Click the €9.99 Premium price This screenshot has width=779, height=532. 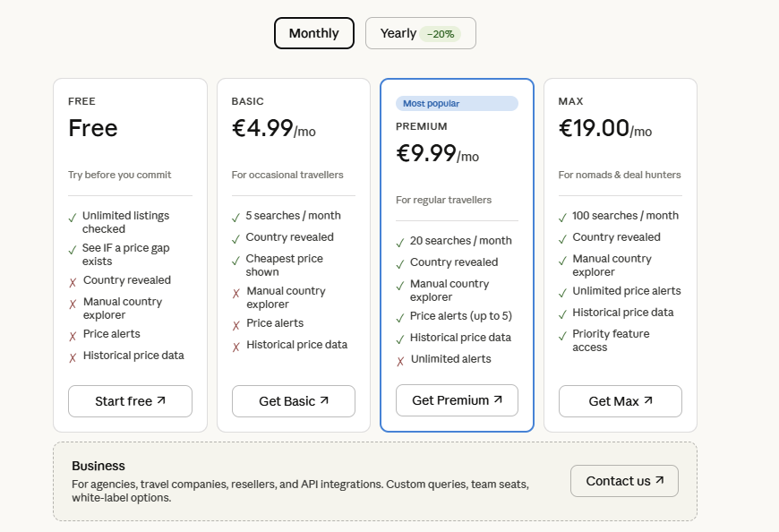pyautogui.click(x=426, y=153)
